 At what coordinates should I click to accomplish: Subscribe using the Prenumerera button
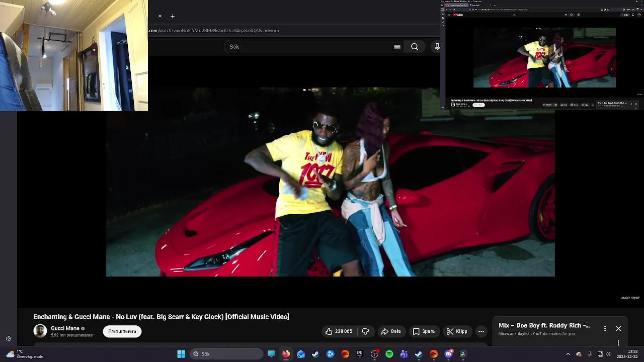tap(122, 331)
